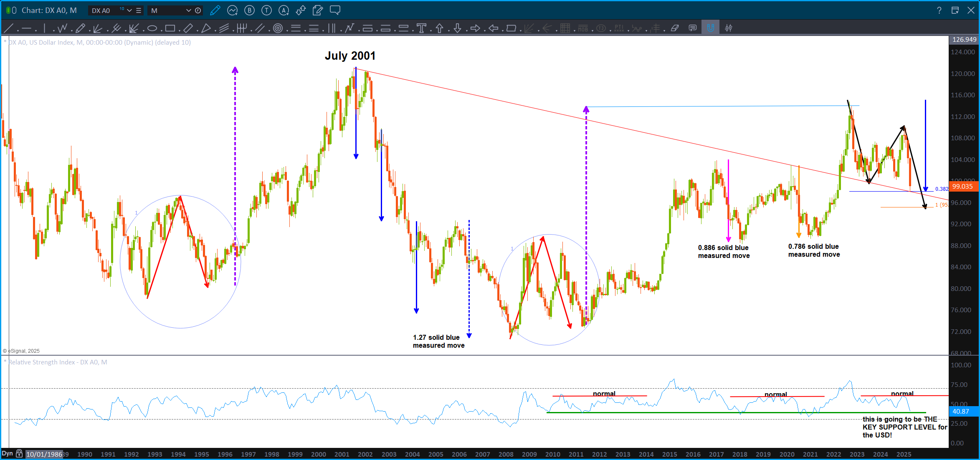Open the drawing settings sliders icon
Image resolution: width=980 pixels, height=460 pixels.
pyautogui.click(x=729, y=28)
